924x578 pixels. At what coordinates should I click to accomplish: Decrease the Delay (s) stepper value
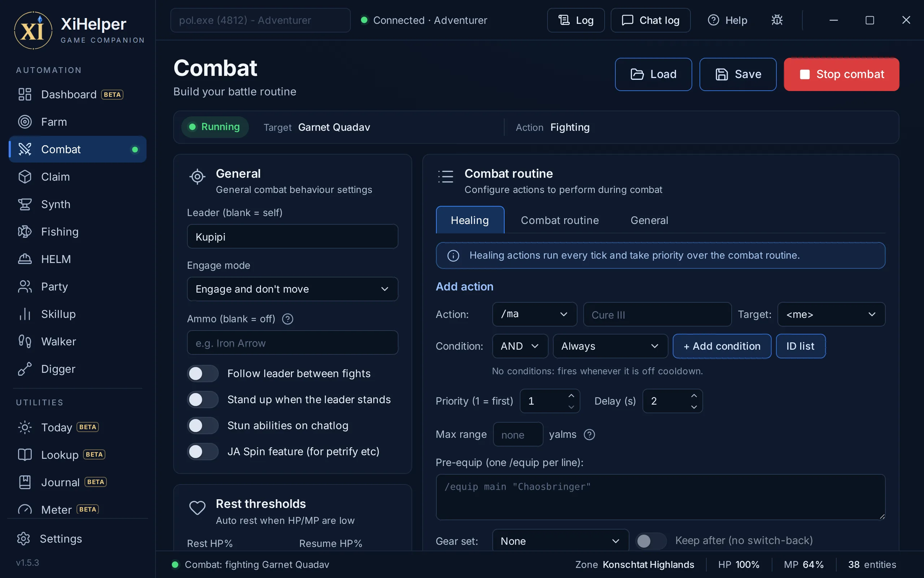694,407
